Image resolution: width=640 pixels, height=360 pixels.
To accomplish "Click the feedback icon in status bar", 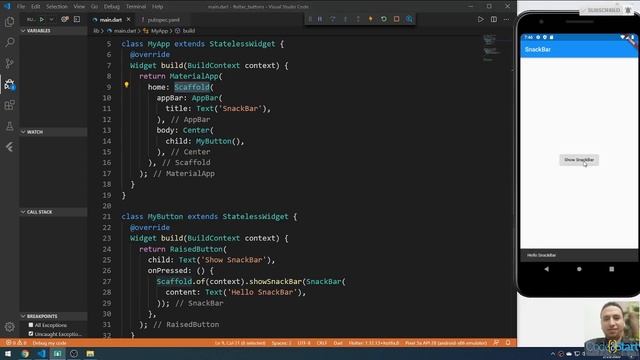I will (x=496, y=343).
